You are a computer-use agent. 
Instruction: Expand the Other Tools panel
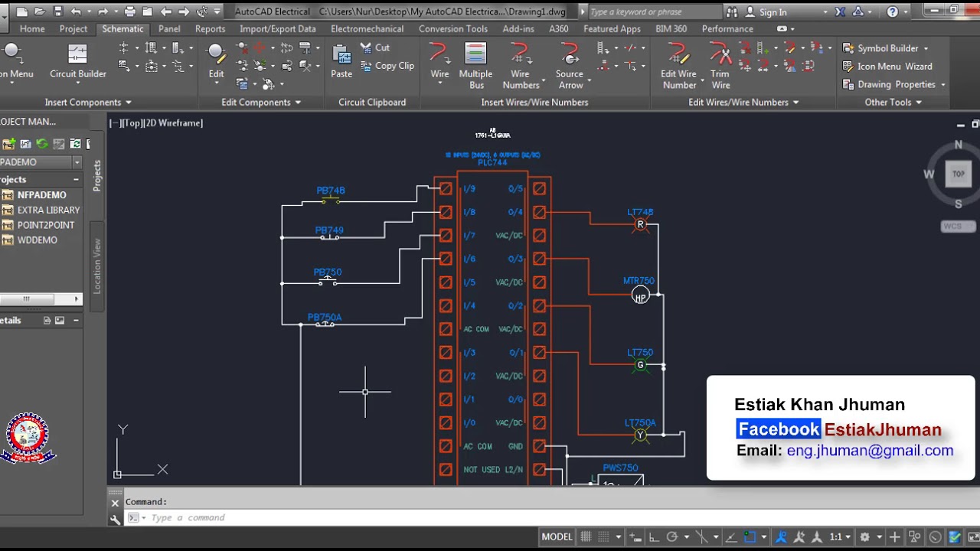(893, 103)
